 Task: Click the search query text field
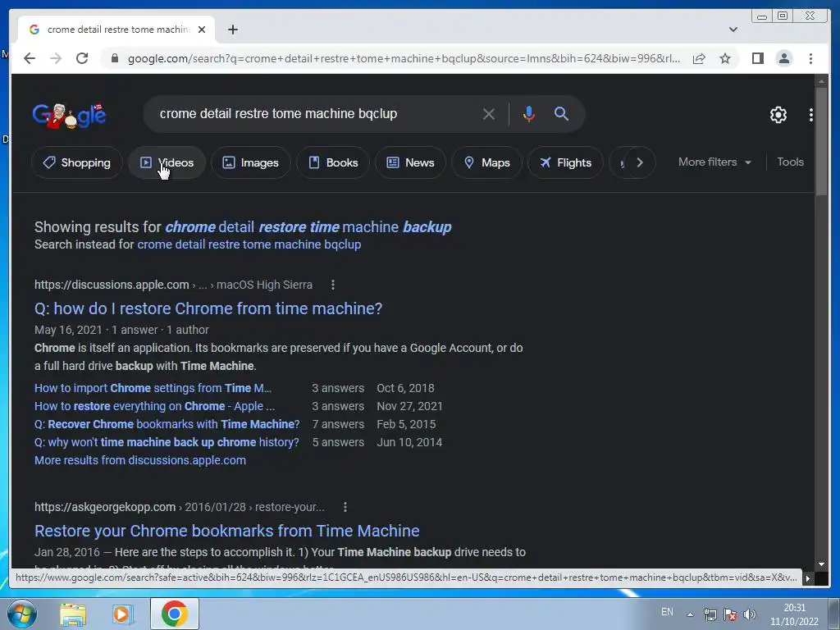[316, 113]
